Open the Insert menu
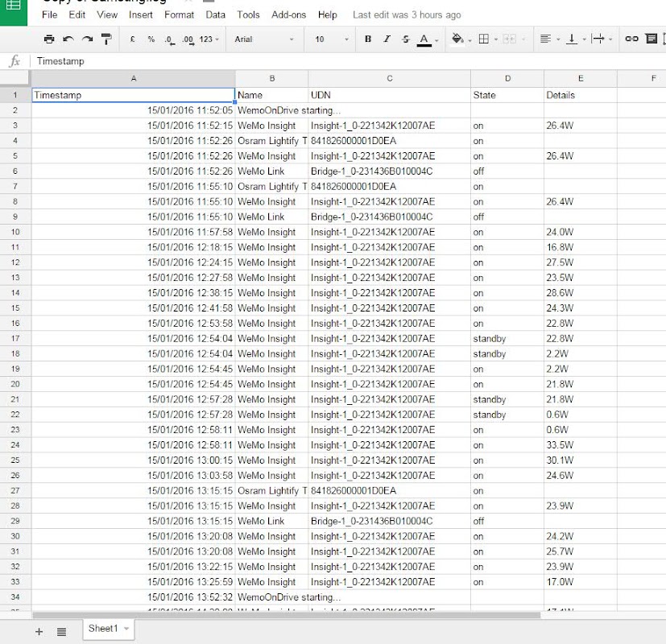This screenshot has width=666, height=644. click(141, 14)
